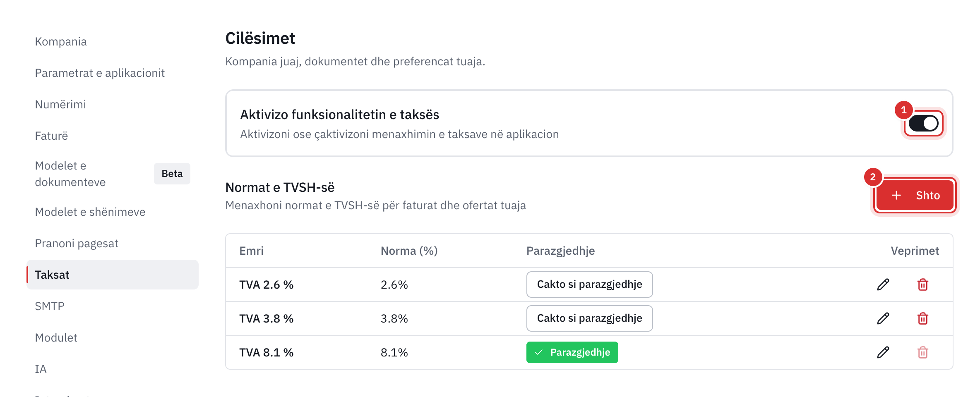
Task: Edit the TVA 3.8 % rate pencil icon
Action: pyautogui.click(x=883, y=318)
